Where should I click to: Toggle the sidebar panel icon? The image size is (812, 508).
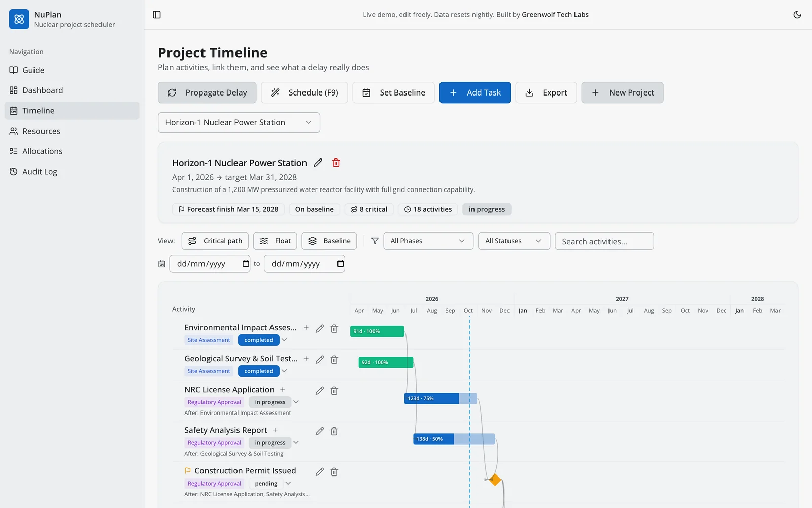[x=157, y=15]
